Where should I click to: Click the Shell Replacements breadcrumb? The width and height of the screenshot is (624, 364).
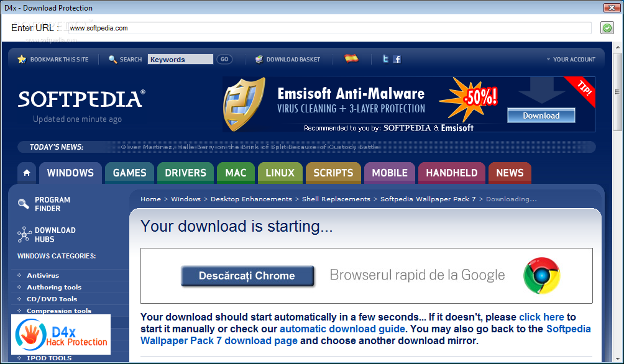pyautogui.click(x=336, y=199)
